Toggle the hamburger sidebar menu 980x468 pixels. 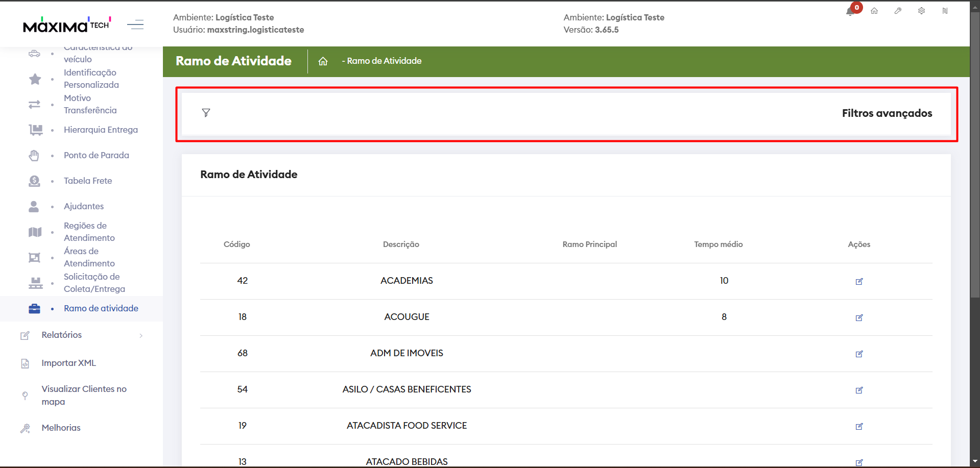click(x=135, y=24)
